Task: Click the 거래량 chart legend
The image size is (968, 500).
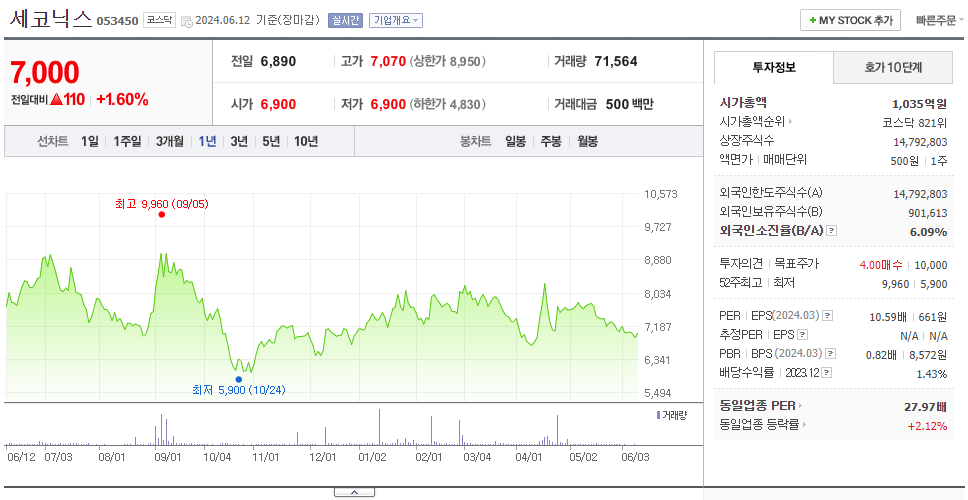Action: click(x=672, y=415)
